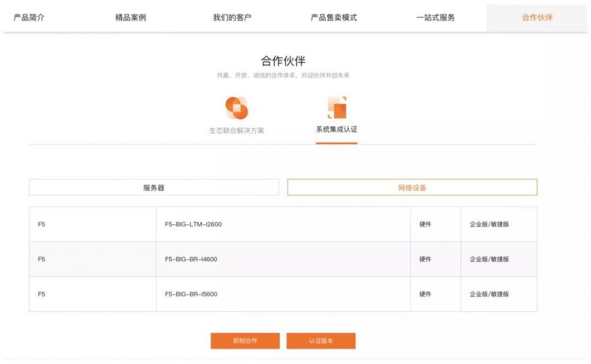591x364 pixels.
Task: Click 硬件 cell in the I5600 row
Action: (436, 294)
